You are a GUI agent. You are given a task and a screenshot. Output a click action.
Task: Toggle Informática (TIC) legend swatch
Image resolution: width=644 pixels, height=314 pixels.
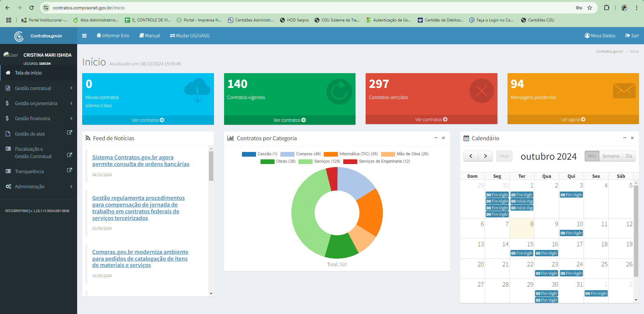pos(330,154)
